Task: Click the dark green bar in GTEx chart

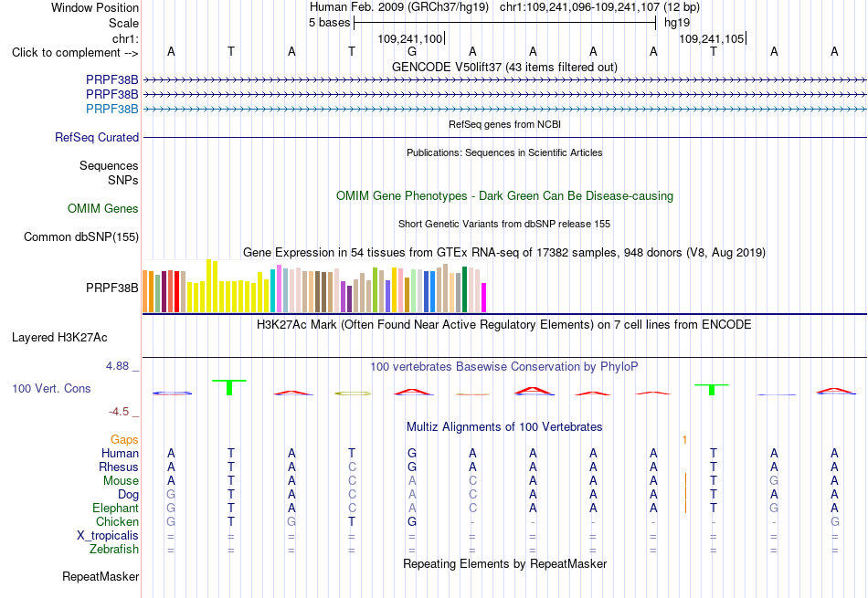Action: [x=464, y=289]
